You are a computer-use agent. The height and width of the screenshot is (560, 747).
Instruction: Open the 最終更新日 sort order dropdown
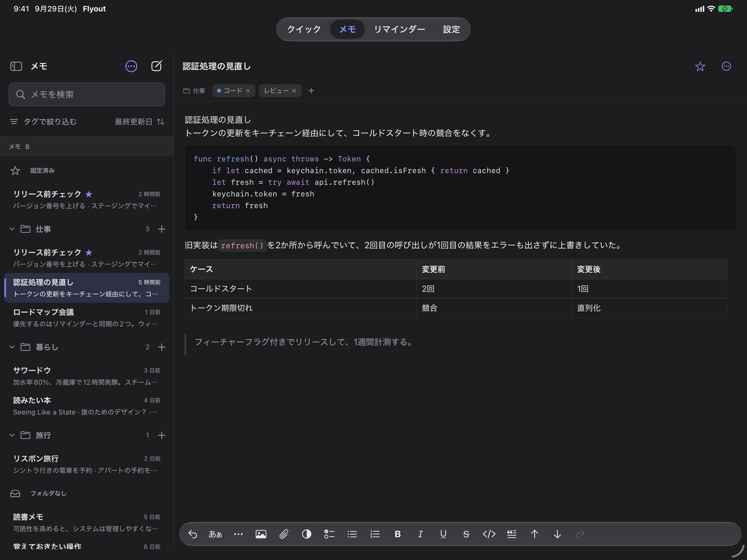pos(139,122)
